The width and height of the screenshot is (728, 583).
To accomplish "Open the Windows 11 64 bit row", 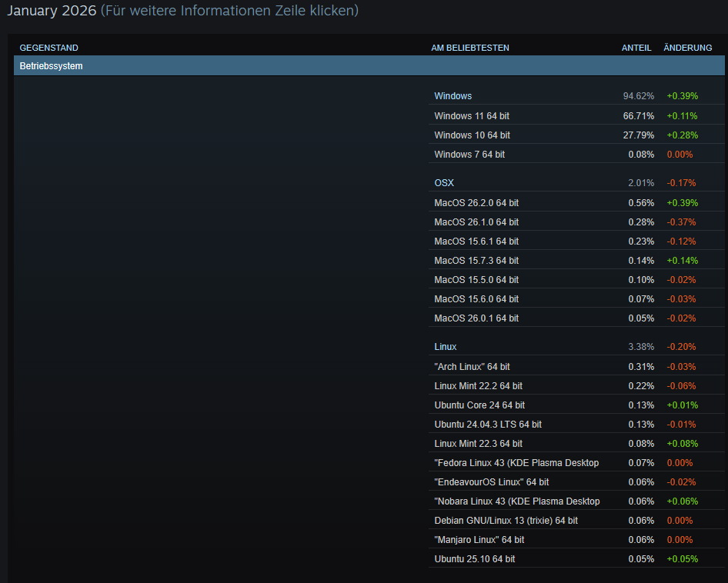I will pyautogui.click(x=576, y=115).
